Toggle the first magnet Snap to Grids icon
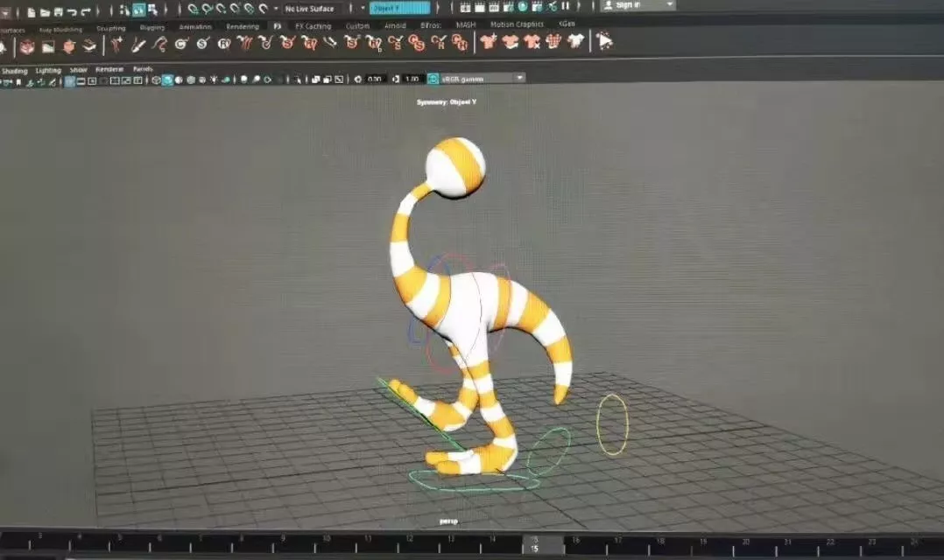Screen dimensions: 944x560 tap(194, 9)
